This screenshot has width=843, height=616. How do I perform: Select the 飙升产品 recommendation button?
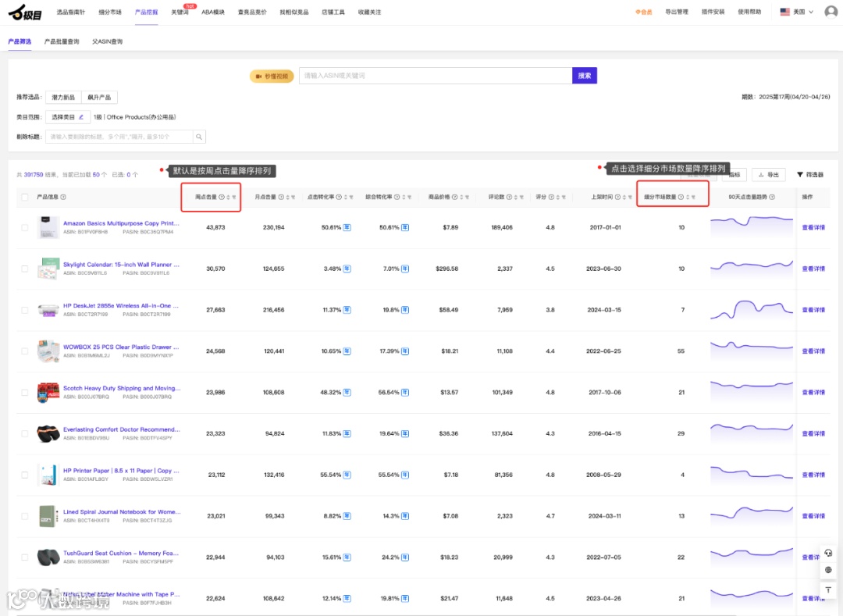99,98
